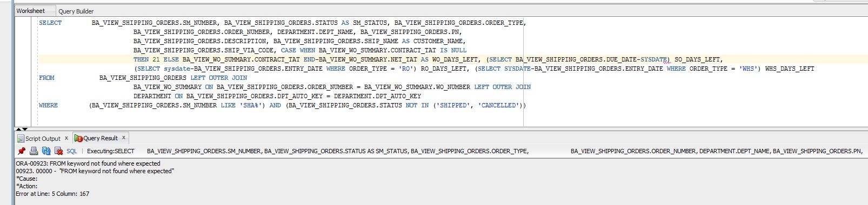The height and width of the screenshot is (205, 868).
Task: Delete the result row using the red X icon
Action: click(x=58, y=152)
